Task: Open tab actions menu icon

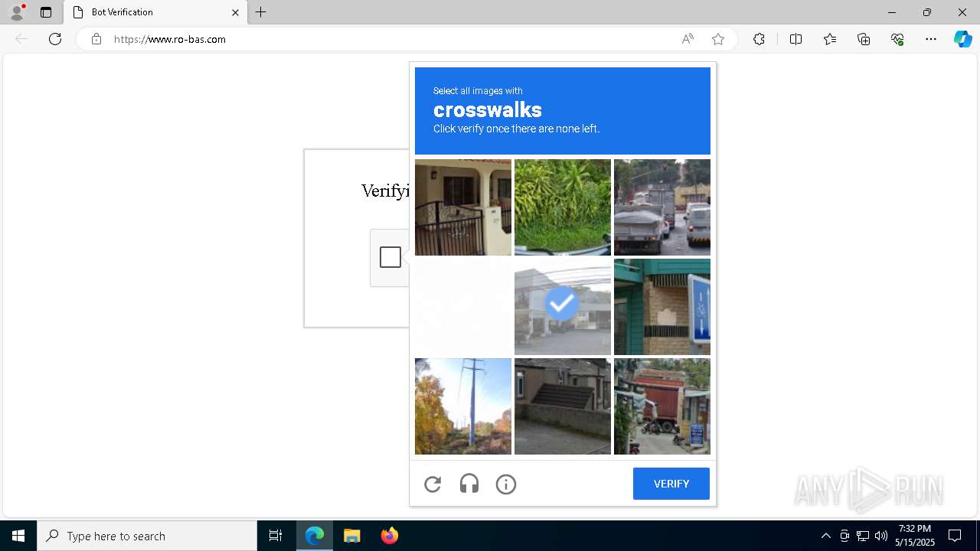Action: coord(46,12)
